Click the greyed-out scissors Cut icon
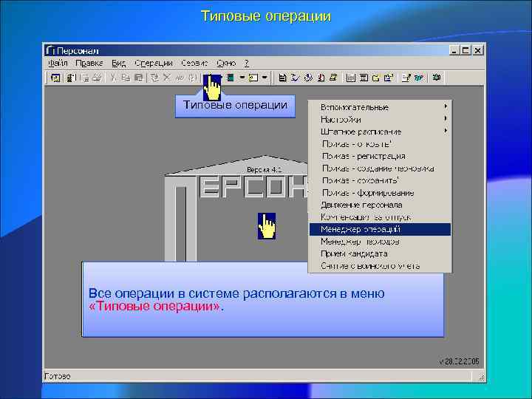 pos(113,78)
